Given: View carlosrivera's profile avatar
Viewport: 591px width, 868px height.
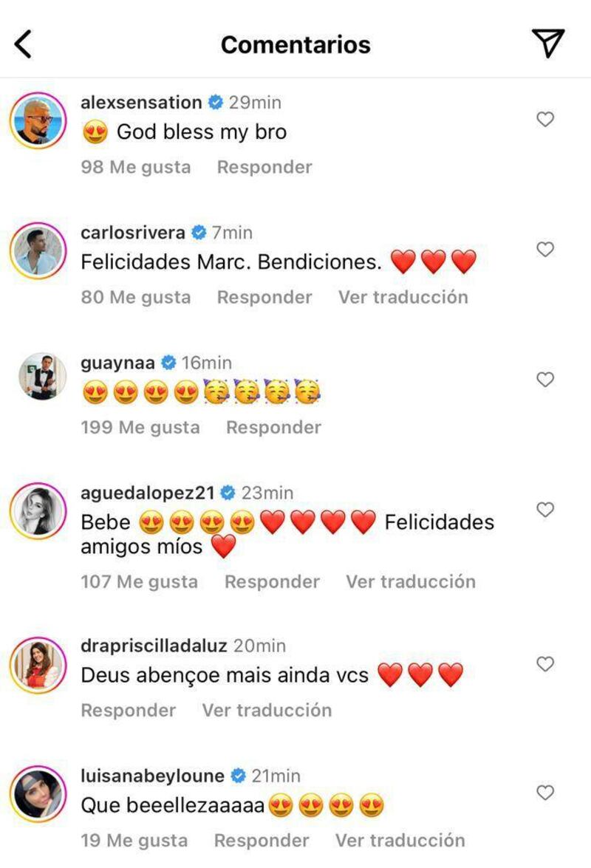Looking at the screenshot, I should tap(38, 250).
